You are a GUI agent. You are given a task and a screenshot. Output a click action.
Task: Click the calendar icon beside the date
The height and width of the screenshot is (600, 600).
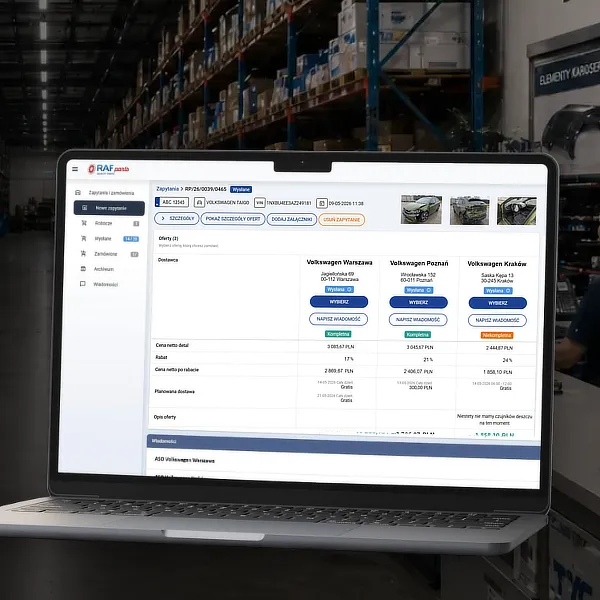tap(322, 203)
